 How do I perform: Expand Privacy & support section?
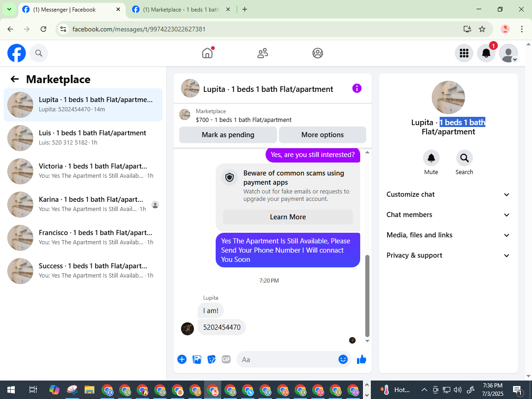(448, 255)
